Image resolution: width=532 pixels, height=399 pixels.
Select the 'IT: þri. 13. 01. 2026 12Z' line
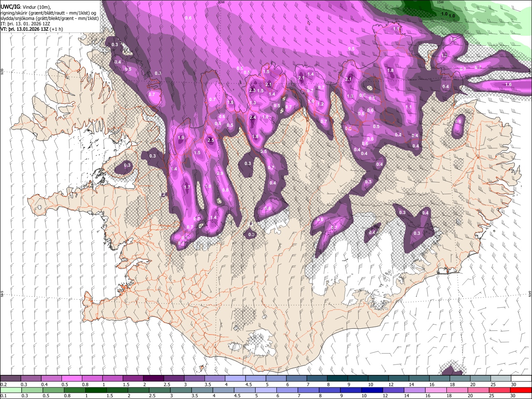point(26,24)
